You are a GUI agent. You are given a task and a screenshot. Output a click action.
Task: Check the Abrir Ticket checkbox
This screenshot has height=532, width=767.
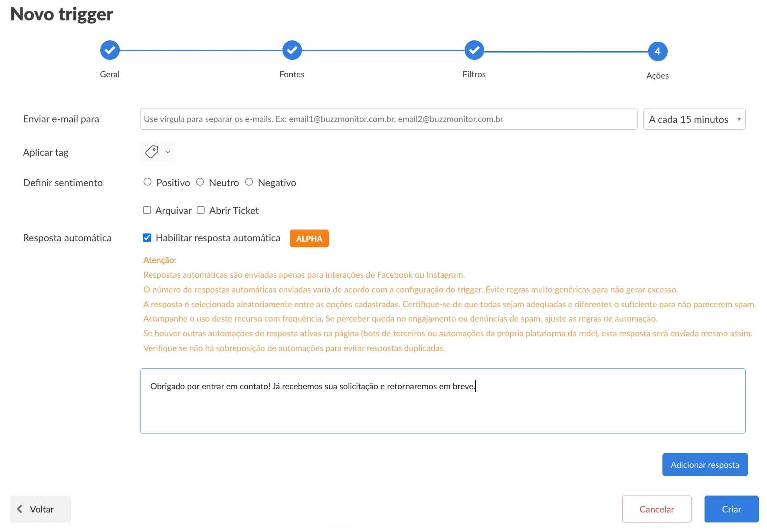[201, 210]
